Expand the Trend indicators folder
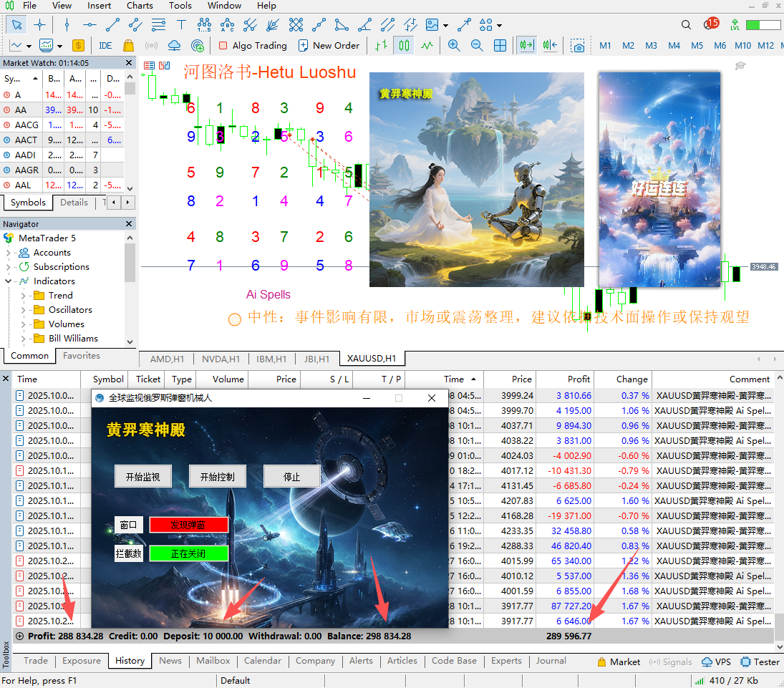Image resolution: width=784 pixels, height=688 pixels. click(x=24, y=296)
